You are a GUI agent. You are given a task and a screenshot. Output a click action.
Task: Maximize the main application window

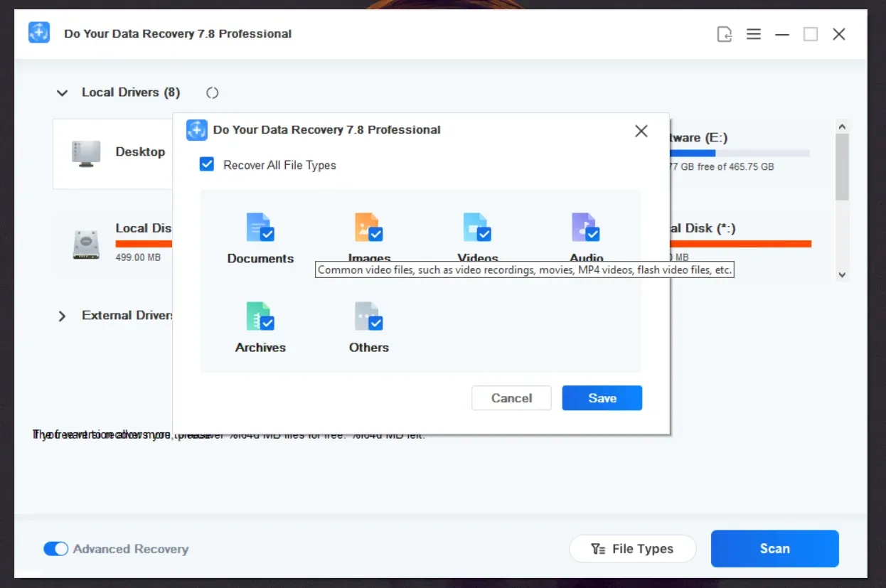811,34
